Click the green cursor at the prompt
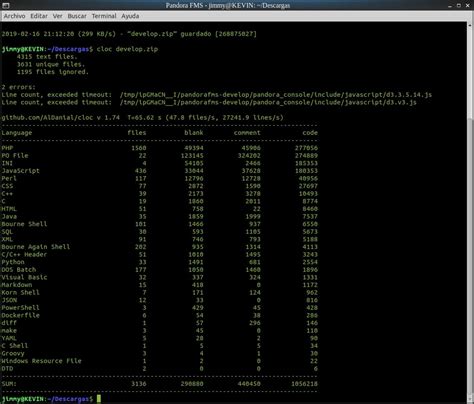Screen dimensions: 474x404 (99, 399)
